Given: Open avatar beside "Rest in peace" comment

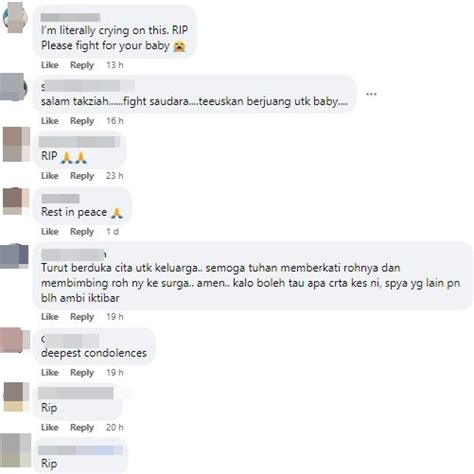Looking at the screenshot, I should [16, 201].
